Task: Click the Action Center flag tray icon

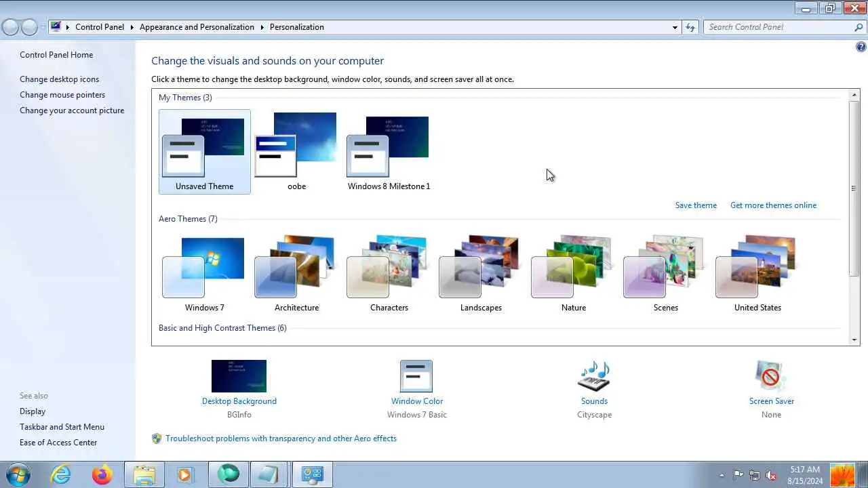Action: pos(738,475)
